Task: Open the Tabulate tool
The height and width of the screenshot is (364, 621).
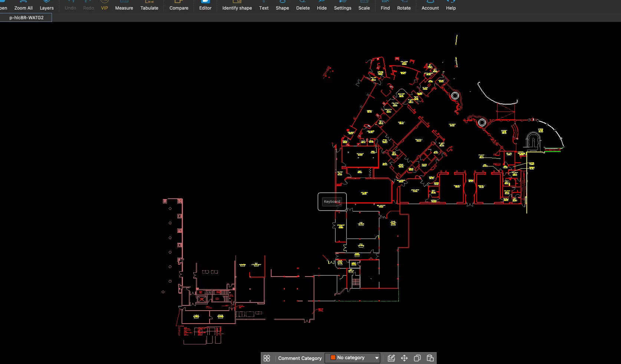Action: pos(149,6)
